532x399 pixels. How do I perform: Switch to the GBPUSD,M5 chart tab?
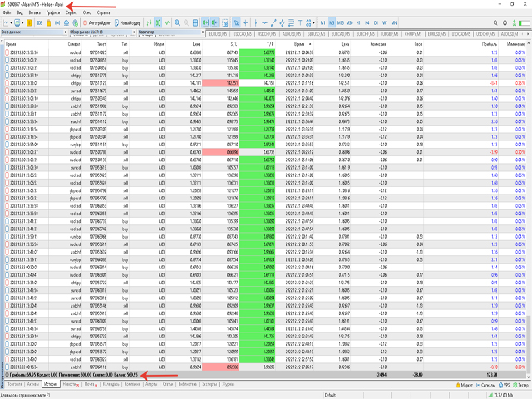[x=316, y=34]
